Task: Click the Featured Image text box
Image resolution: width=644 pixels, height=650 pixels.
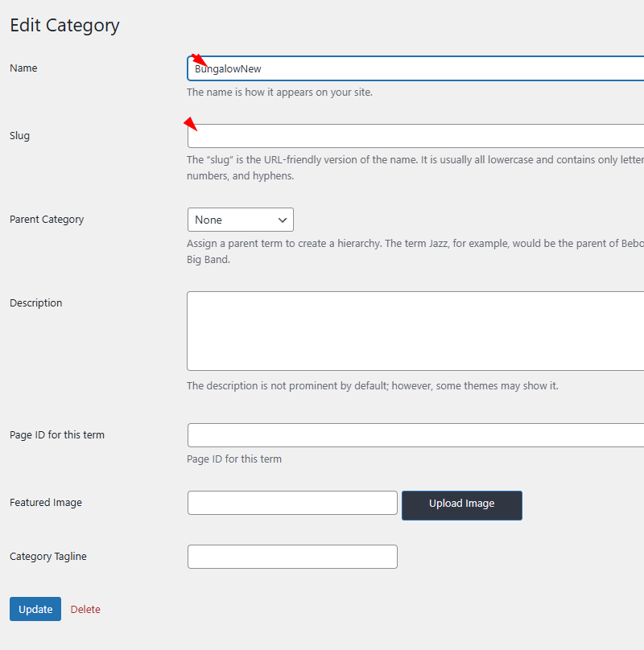Action: pyautogui.click(x=292, y=503)
